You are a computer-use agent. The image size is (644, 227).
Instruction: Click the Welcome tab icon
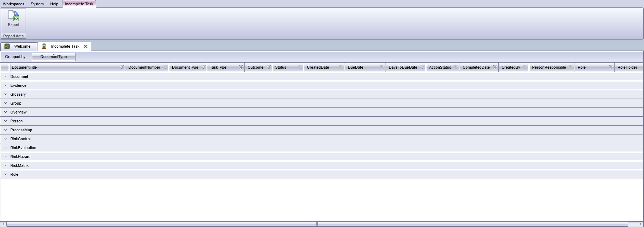click(7, 46)
